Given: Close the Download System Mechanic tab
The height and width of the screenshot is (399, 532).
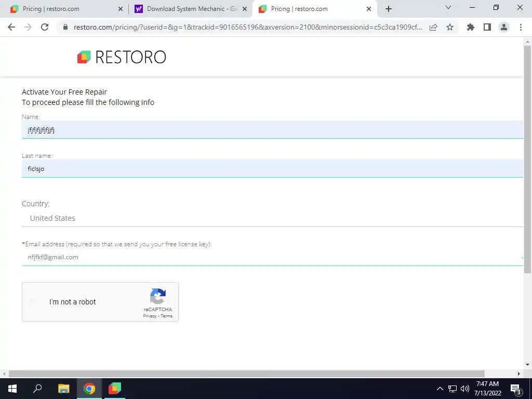Looking at the screenshot, I should pos(245,9).
